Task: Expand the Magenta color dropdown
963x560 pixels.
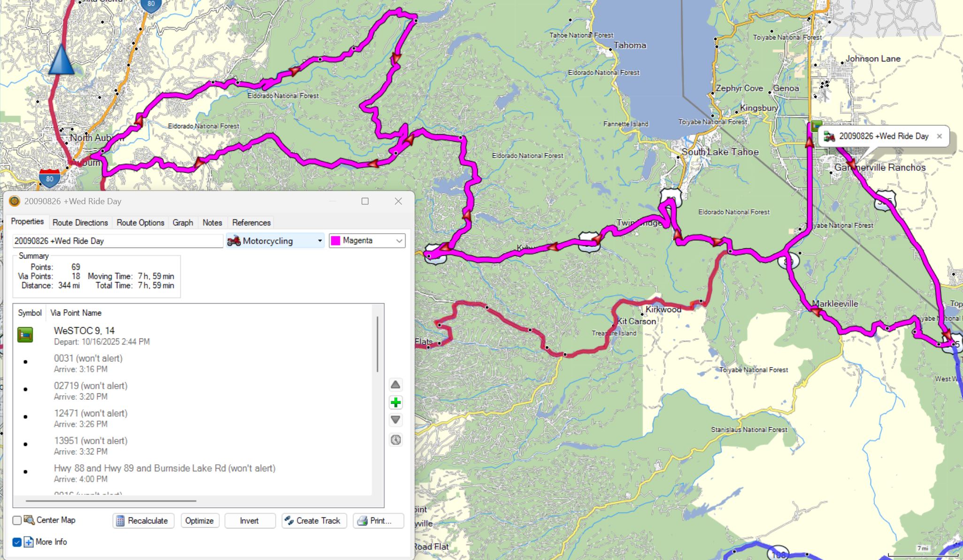Action: coord(367,241)
